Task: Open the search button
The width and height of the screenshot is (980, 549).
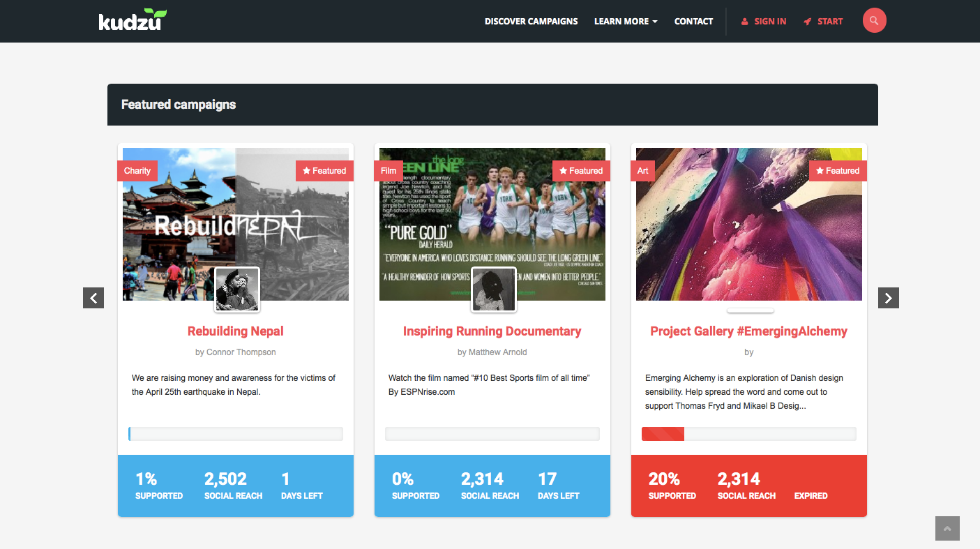Action: point(875,20)
